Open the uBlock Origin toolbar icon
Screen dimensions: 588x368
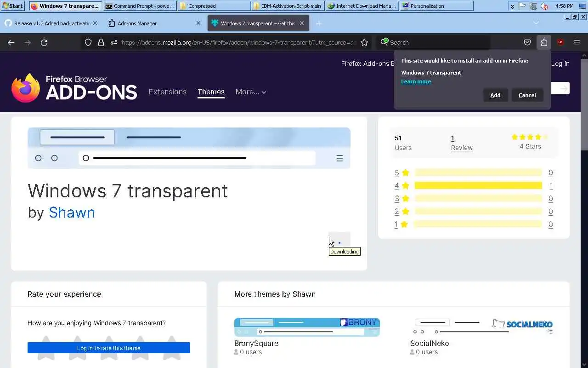(x=560, y=42)
